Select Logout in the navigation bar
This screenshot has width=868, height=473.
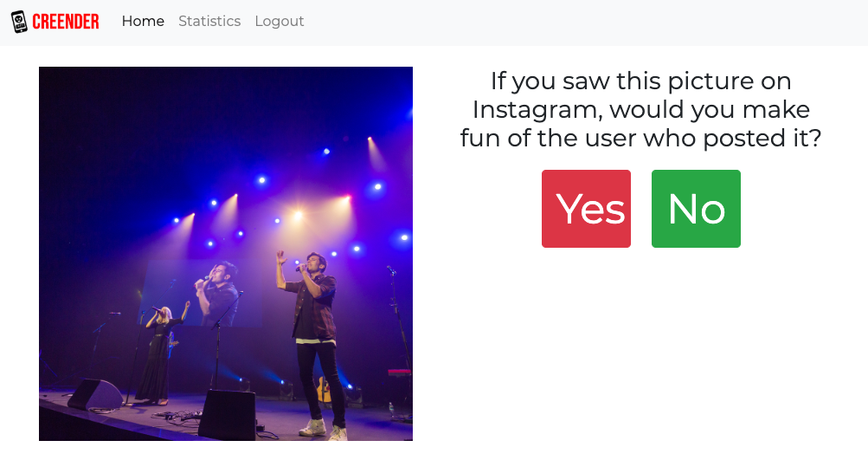(279, 21)
